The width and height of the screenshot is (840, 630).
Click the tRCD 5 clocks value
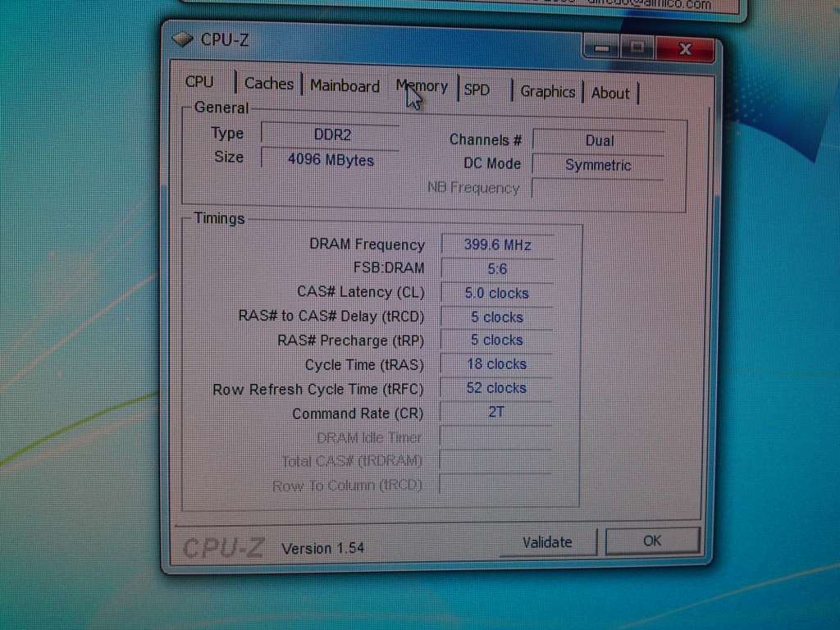[496, 317]
